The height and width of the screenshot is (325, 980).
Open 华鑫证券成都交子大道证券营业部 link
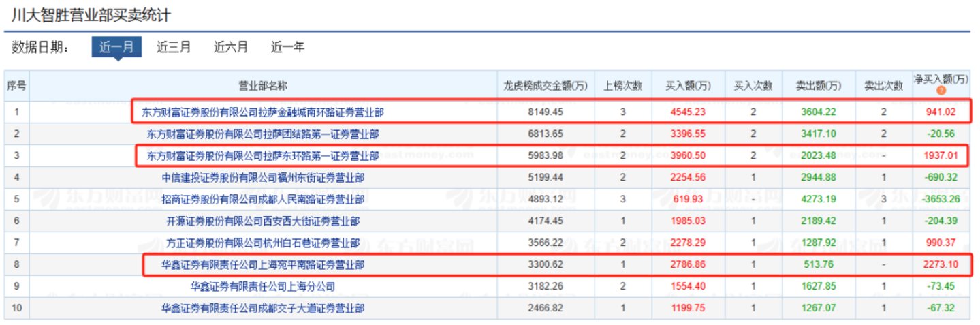(262, 308)
